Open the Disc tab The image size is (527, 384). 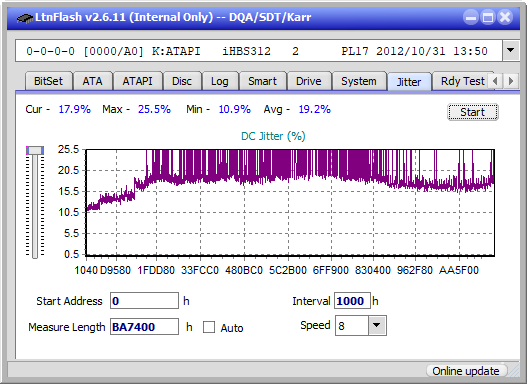pyautogui.click(x=182, y=81)
